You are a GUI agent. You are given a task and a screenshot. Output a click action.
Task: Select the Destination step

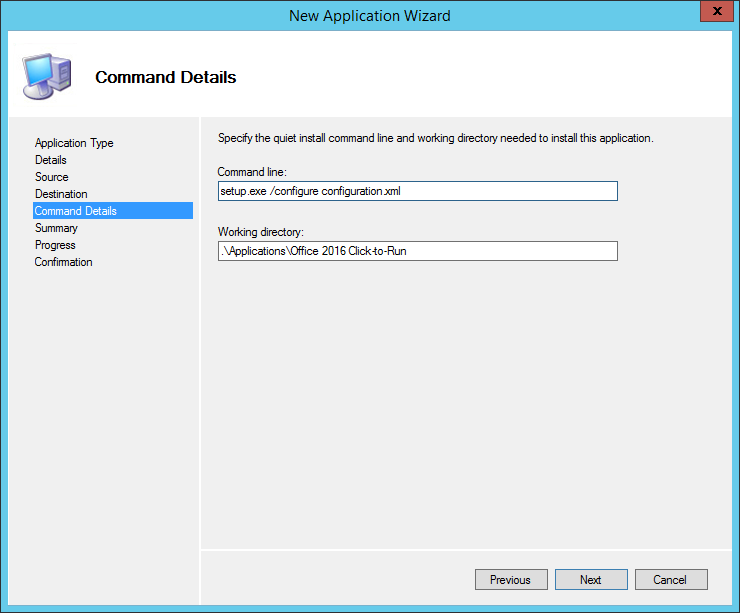point(61,194)
